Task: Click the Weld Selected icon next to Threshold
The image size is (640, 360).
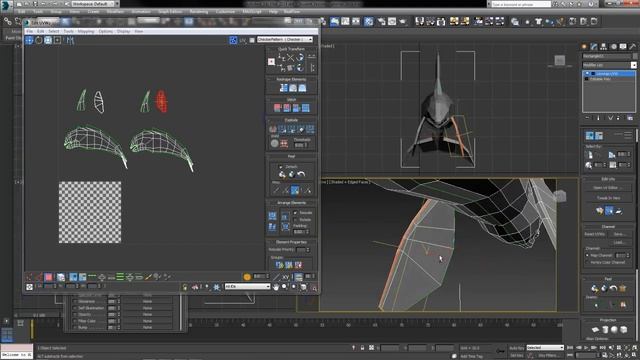Action: [x=284, y=143]
